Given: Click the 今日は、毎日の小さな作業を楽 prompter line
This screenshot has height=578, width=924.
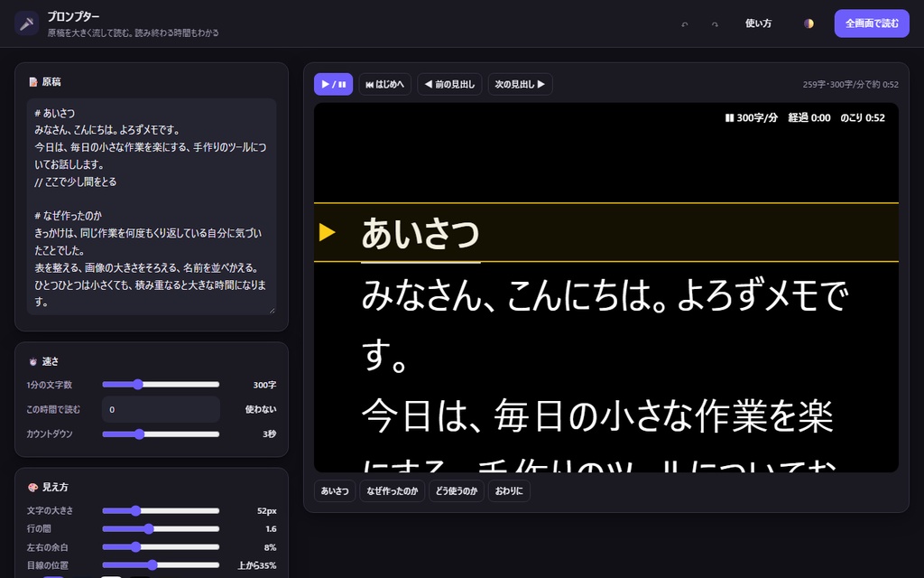Looking at the screenshot, I should pyautogui.click(x=597, y=415).
